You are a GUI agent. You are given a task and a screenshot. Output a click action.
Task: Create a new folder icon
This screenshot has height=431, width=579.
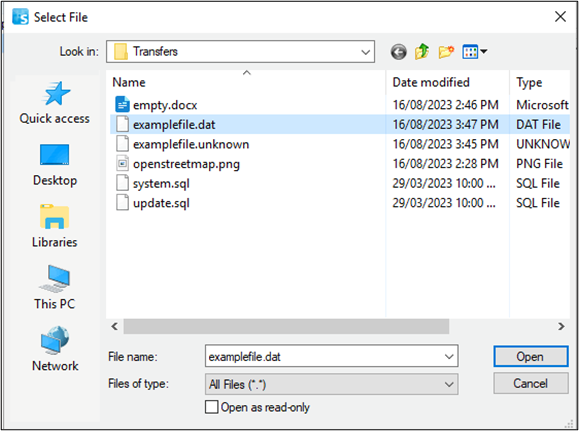coord(446,52)
